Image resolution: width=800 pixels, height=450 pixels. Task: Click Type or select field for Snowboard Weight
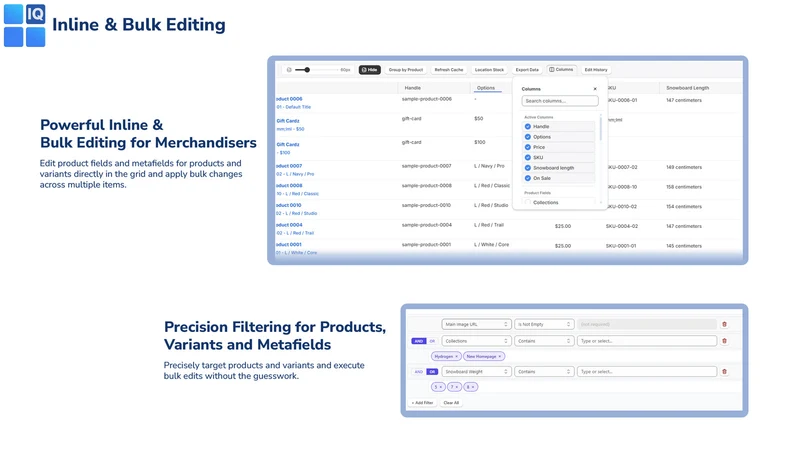click(646, 371)
